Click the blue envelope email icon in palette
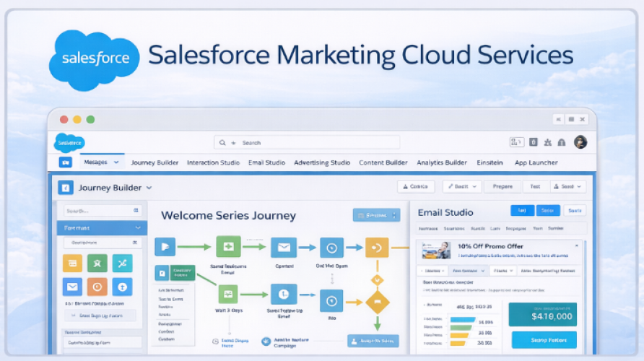Image resolution: width=644 pixels, height=361 pixels. (x=72, y=287)
